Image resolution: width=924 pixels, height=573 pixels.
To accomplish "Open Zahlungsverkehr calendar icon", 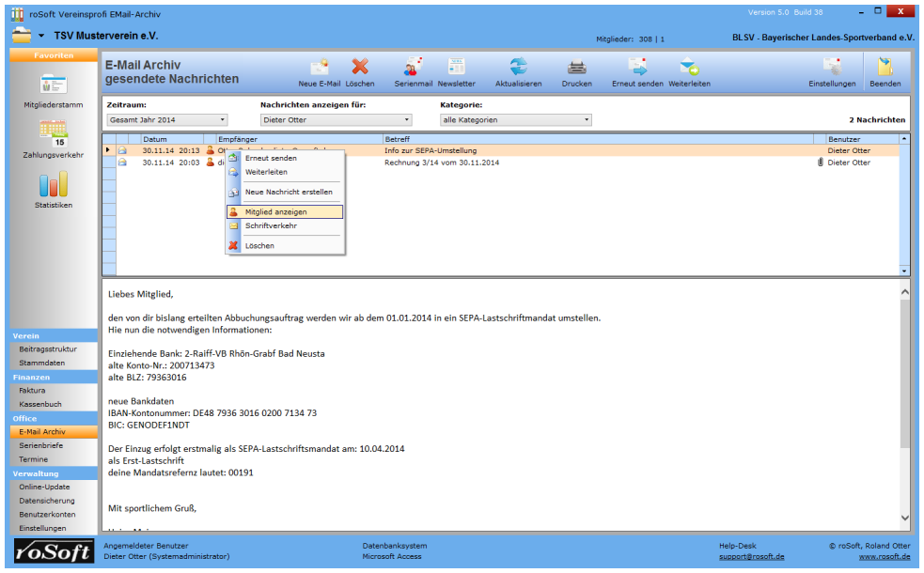I will [54, 134].
